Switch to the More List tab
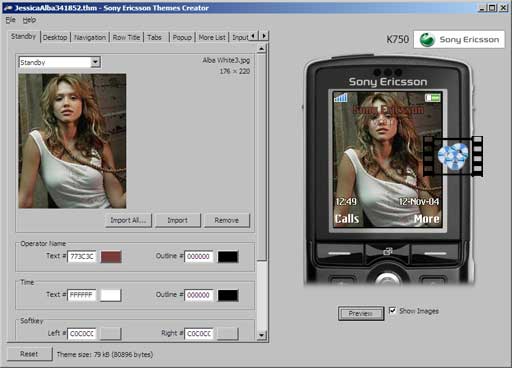Screen dimensions: 512x368 click(x=212, y=38)
